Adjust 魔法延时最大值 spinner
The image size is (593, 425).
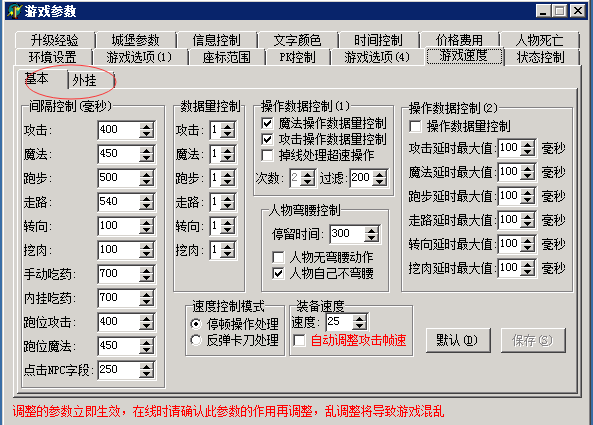click(x=527, y=172)
